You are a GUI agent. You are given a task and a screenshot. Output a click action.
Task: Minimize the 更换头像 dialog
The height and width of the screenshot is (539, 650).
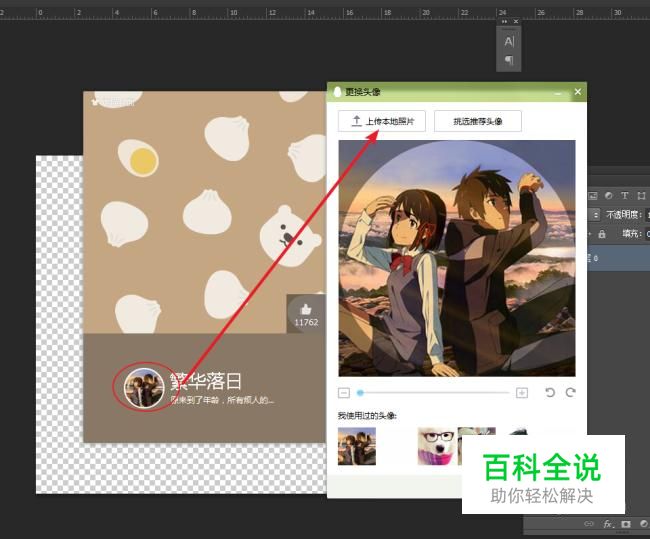pos(558,93)
